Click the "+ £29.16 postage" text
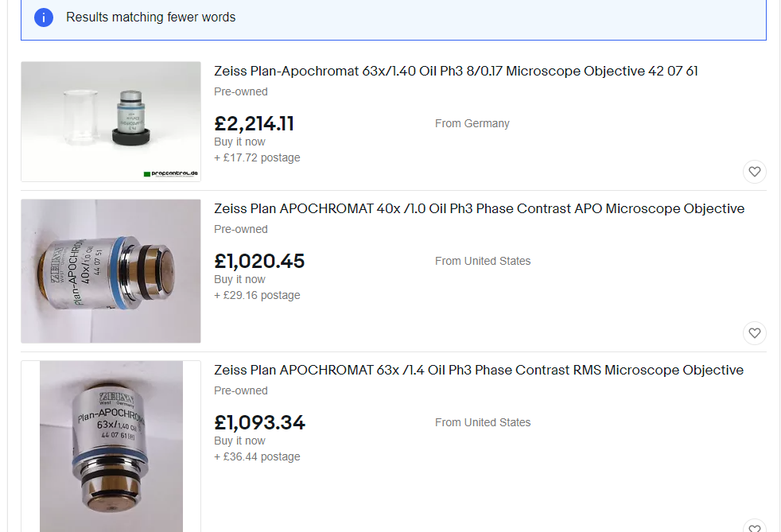This screenshot has width=781, height=532. coord(257,295)
